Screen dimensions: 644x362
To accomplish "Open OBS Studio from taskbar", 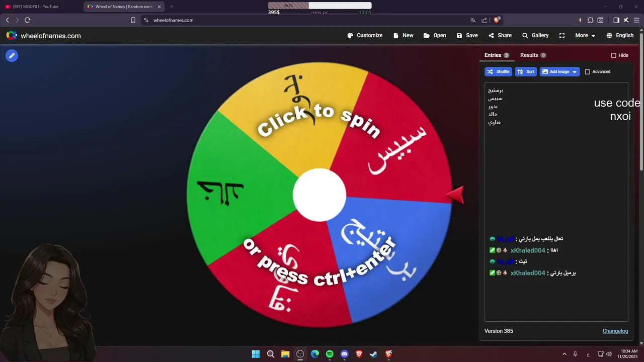I will (300, 354).
